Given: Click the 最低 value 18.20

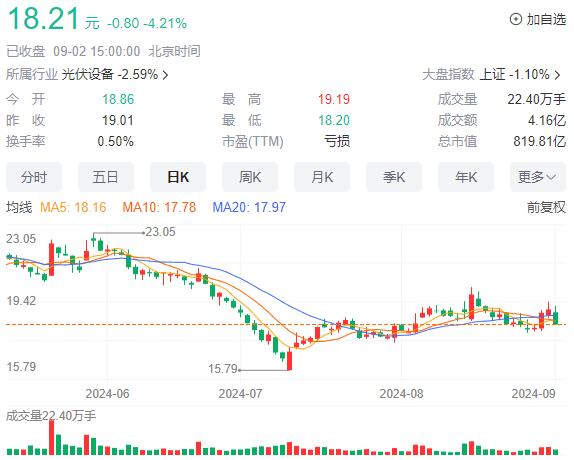Looking at the screenshot, I should 333,120.
